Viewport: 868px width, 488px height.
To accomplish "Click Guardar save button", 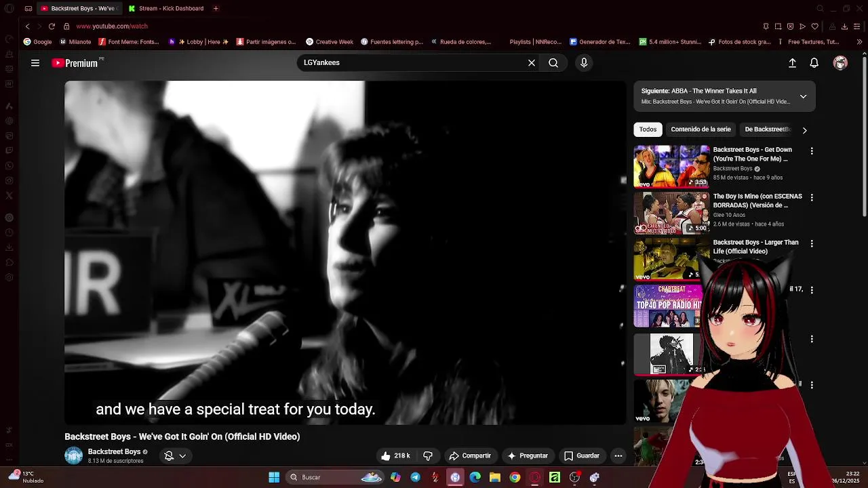I will tap(582, 455).
